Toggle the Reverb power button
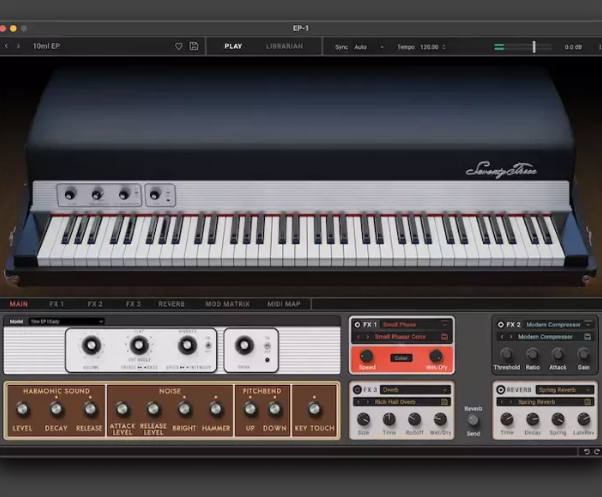This screenshot has width=602, height=497. [501, 390]
